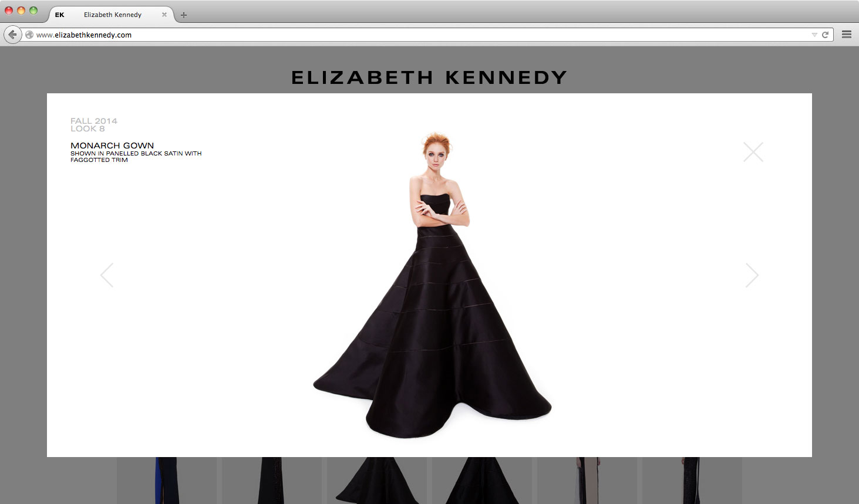Open the third thumbnail from the left
This screenshot has height=504, width=859.
point(376,480)
